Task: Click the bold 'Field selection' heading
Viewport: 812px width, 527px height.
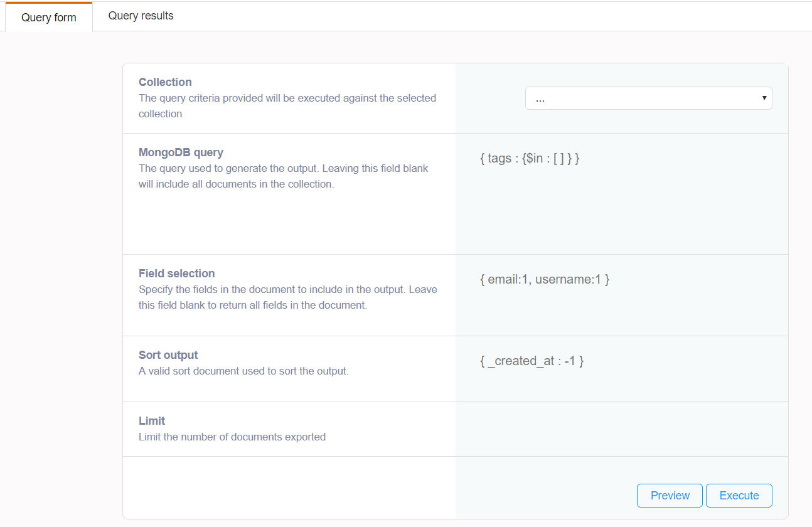Action: click(176, 274)
